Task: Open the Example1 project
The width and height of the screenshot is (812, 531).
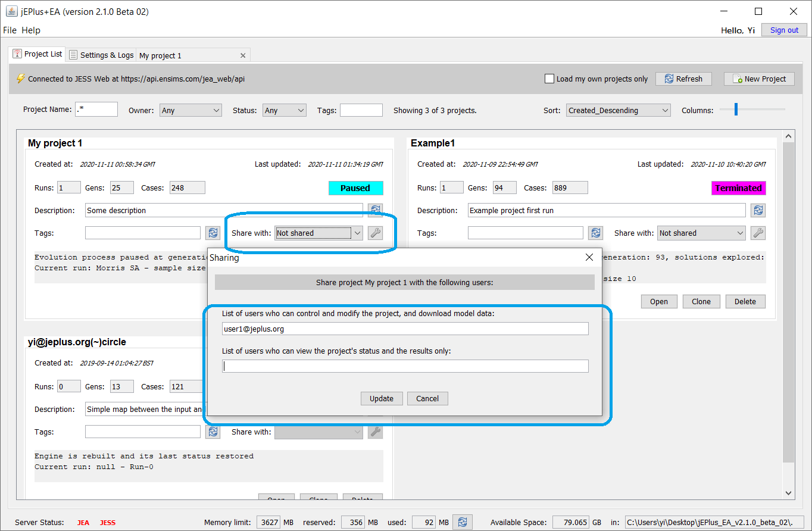Action: (659, 301)
